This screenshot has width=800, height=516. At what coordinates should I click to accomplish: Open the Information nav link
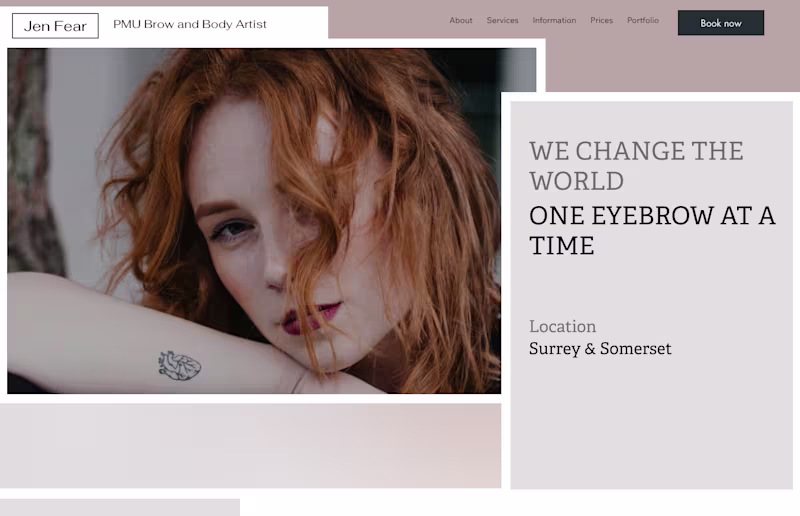point(554,20)
